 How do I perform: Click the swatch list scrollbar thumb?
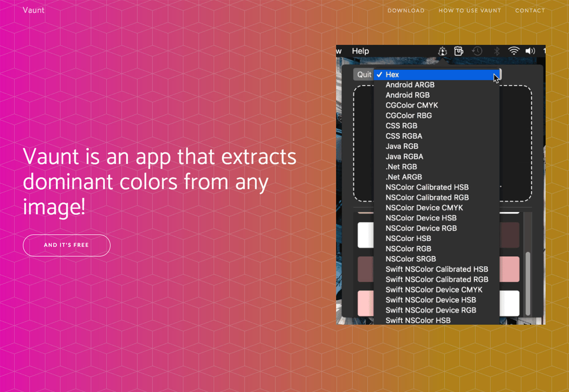point(528,284)
